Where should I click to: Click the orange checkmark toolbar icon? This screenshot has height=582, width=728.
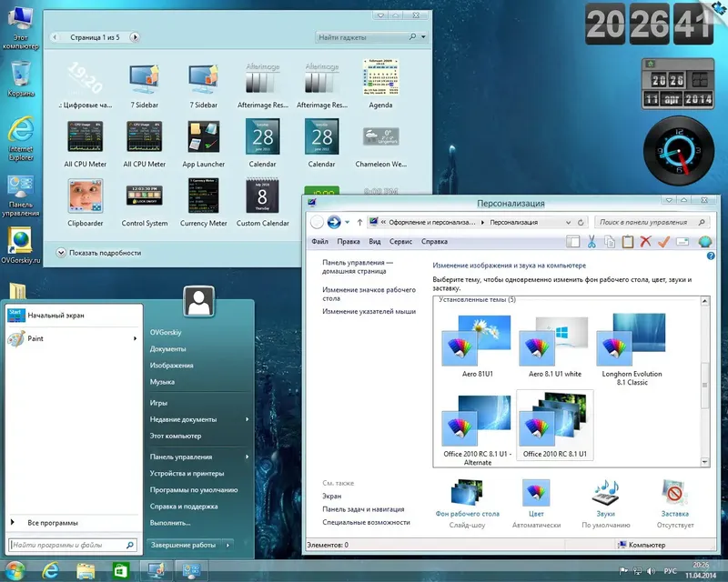[663, 241]
